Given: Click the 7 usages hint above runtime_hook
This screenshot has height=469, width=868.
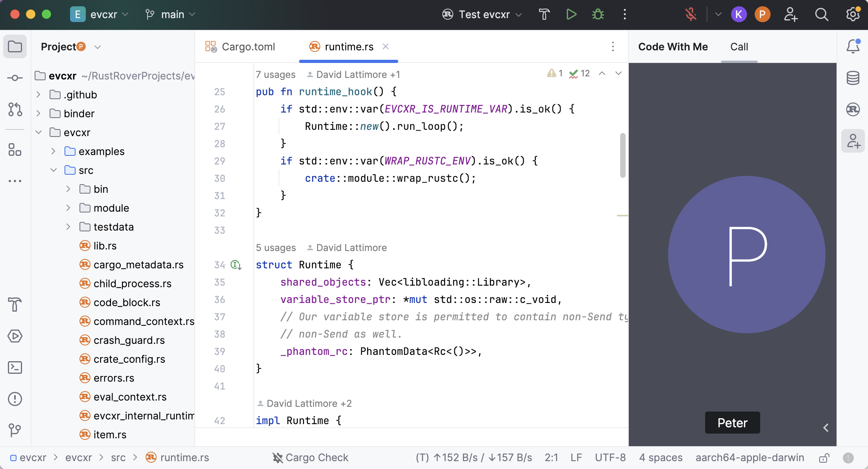Looking at the screenshot, I should 275,74.
